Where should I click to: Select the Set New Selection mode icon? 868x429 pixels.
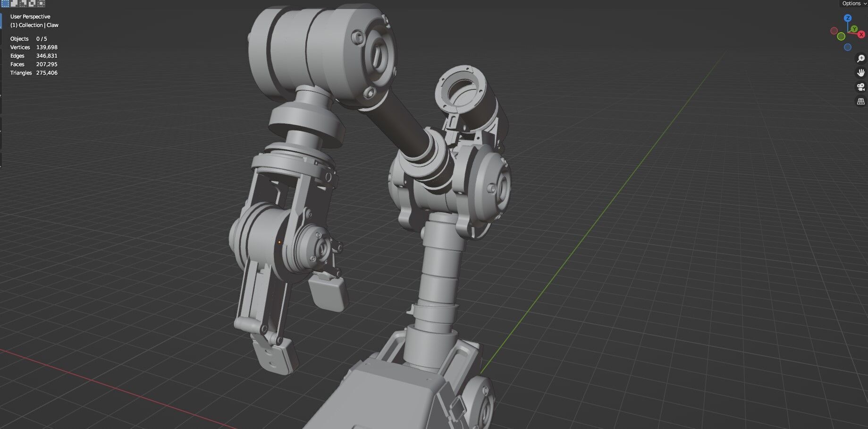click(5, 3)
